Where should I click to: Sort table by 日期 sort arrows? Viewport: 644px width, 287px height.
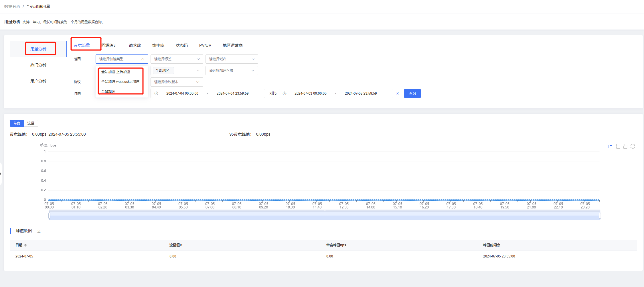25,245
